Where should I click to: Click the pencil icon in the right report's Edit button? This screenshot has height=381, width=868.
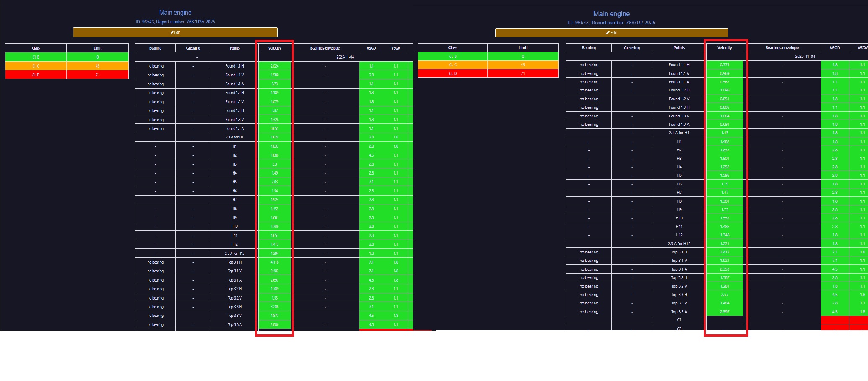tap(607, 33)
